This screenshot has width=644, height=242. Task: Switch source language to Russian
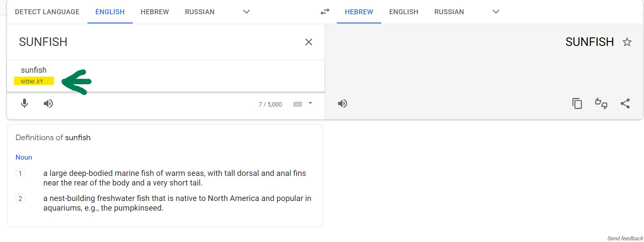point(199,12)
